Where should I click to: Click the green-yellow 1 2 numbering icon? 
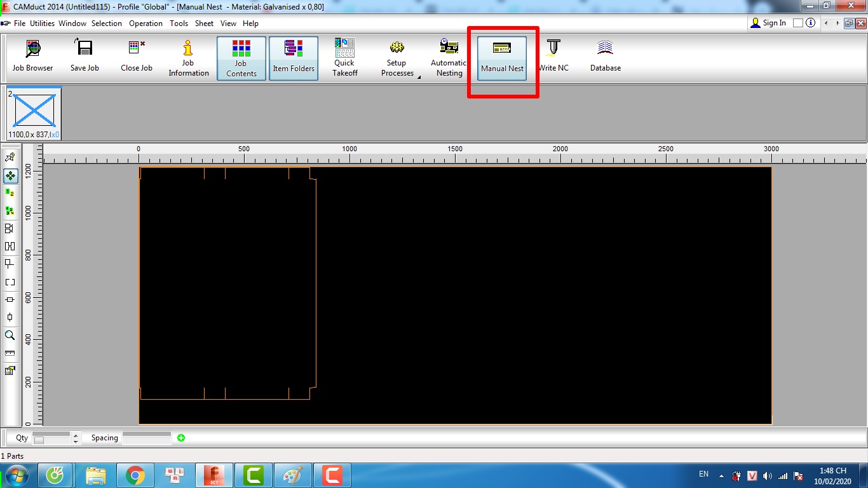[10, 193]
